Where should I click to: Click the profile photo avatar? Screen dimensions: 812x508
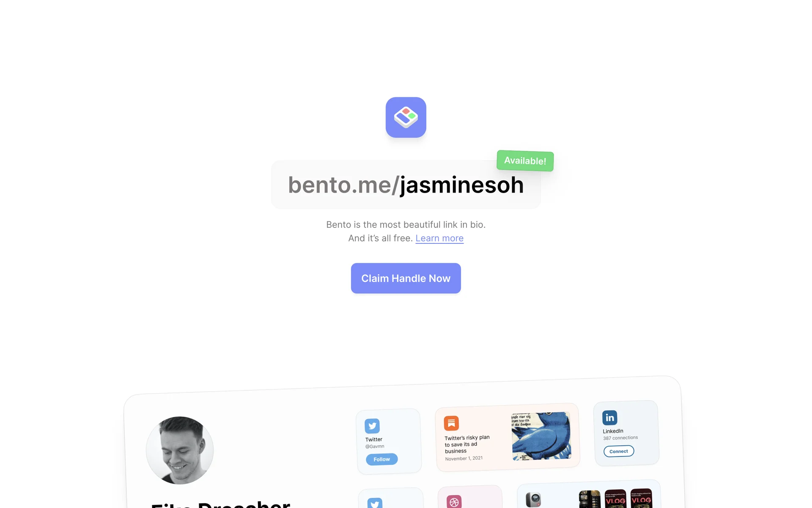(180, 450)
